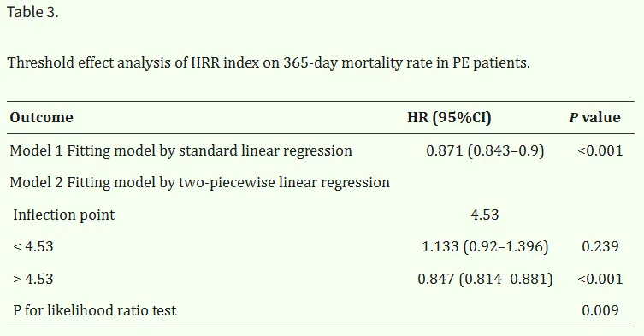Image resolution: width=644 pixels, height=336 pixels.
Task: Click the 1.133 (0.92–1.396) cell
Action: pos(485,246)
